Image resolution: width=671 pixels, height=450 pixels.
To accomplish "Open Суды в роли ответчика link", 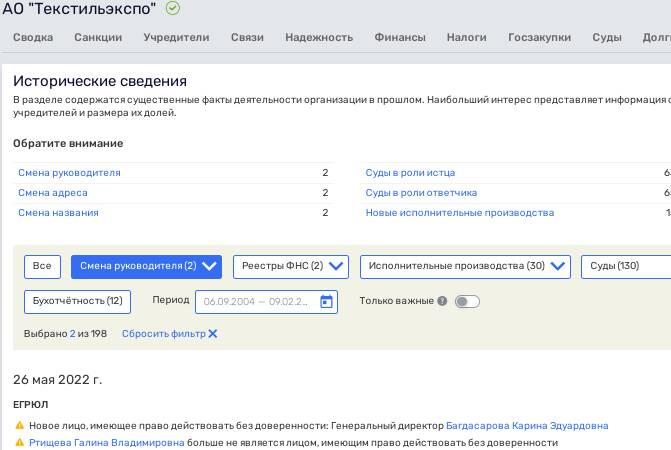I will click(421, 193).
